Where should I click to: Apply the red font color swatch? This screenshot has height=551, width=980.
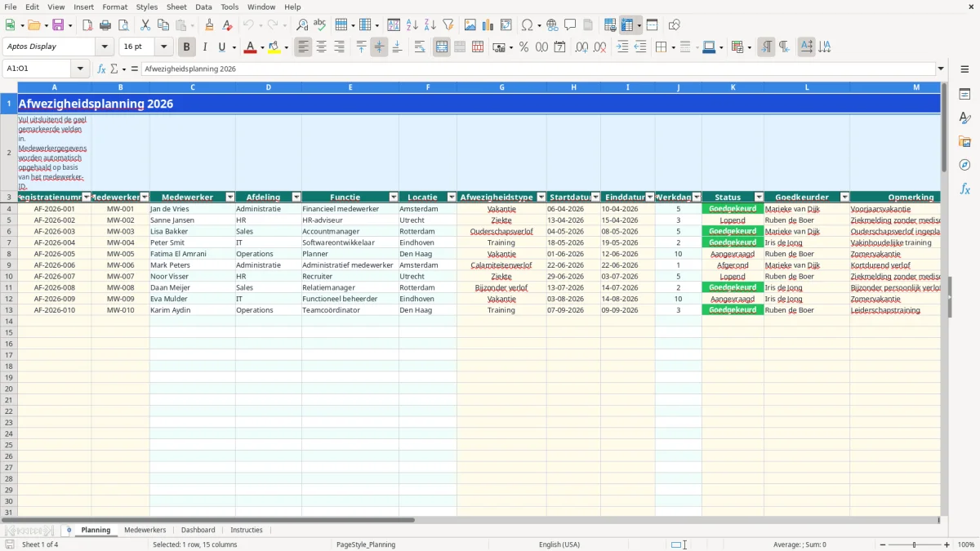(250, 47)
